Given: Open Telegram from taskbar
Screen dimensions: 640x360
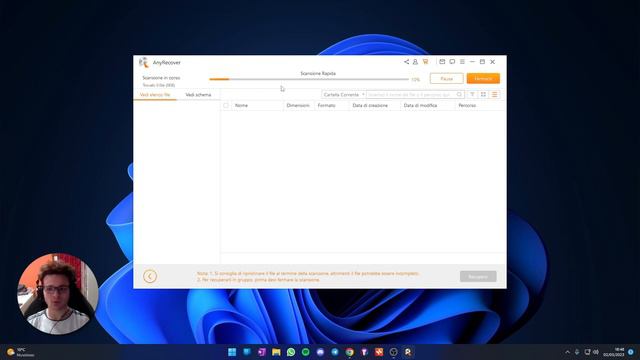Looking at the screenshot, I should [x=335, y=352].
